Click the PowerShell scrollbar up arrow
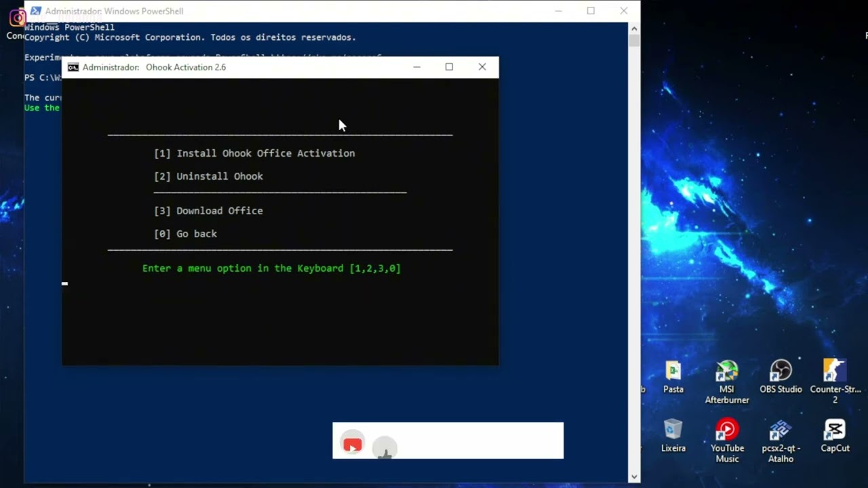868x488 pixels. (x=634, y=28)
